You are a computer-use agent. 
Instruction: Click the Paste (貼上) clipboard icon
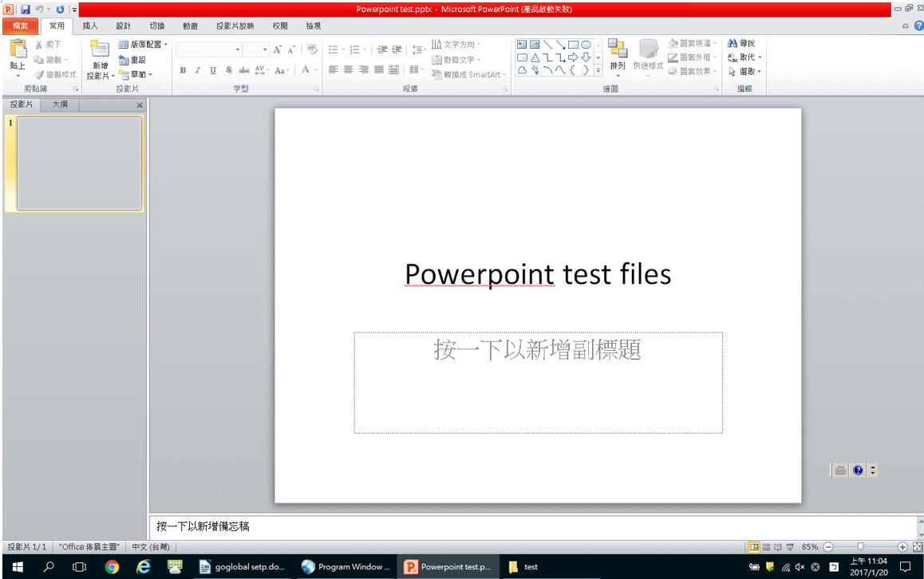coord(18,50)
